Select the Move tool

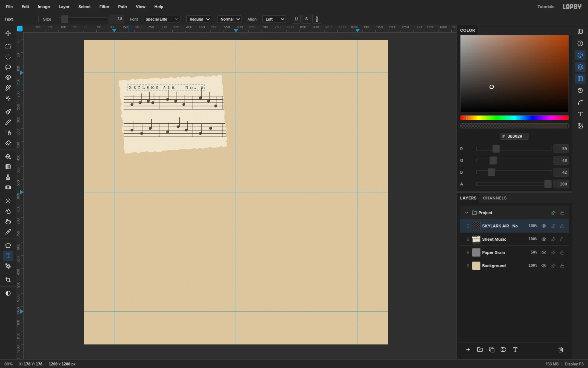pyautogui.click(x=8, y=33)
